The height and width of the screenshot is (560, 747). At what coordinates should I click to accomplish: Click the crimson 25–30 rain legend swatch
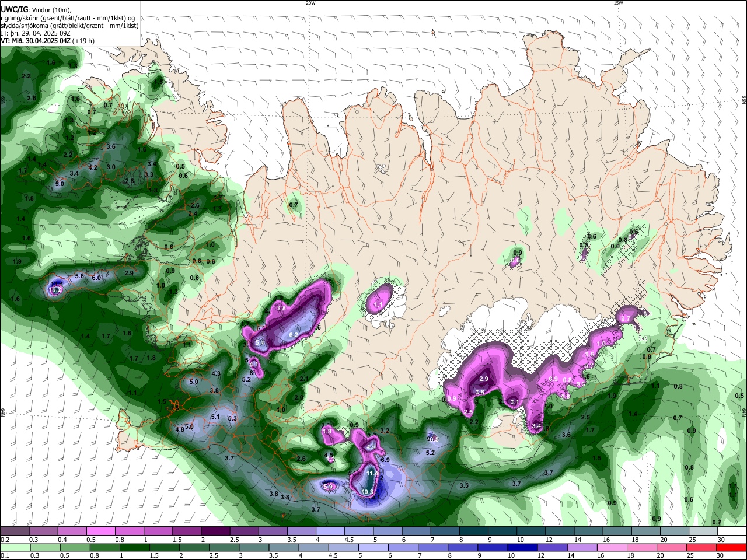pos(701,547)
